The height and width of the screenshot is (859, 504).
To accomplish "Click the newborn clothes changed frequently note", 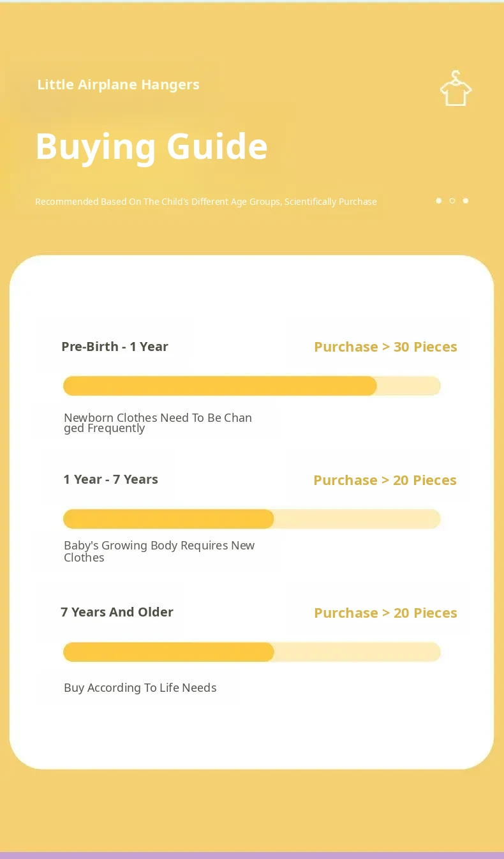I will tap(158, 422).
